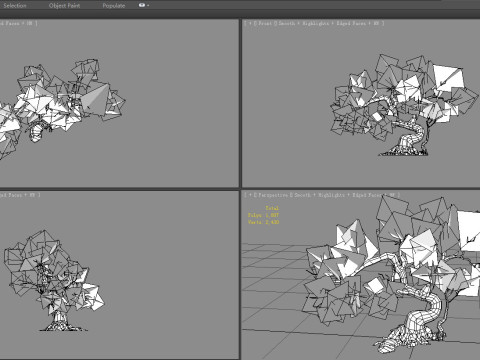
Task: Open the Populate ribbon tab
Action: click(x=114, y=5)
